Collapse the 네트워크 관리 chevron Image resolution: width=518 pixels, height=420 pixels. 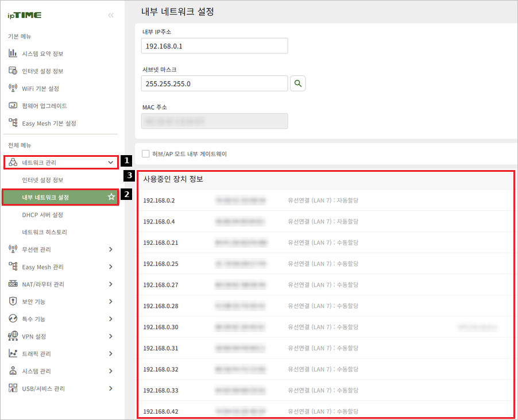click(x=111, y=162)
